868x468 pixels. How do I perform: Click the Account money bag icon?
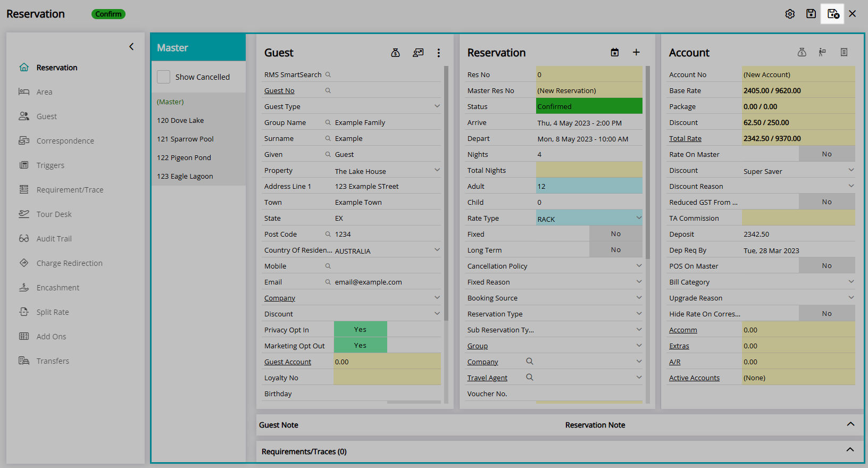point(802,52)
